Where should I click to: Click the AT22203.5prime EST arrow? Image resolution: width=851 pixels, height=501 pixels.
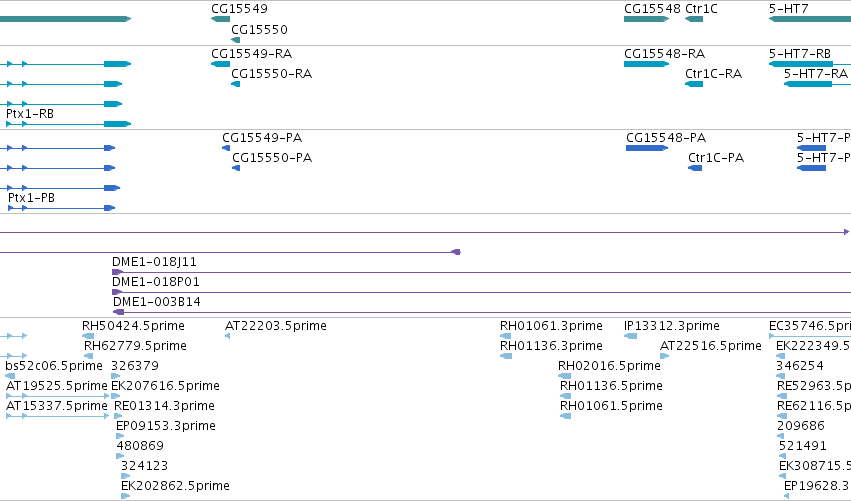(227, 336)
